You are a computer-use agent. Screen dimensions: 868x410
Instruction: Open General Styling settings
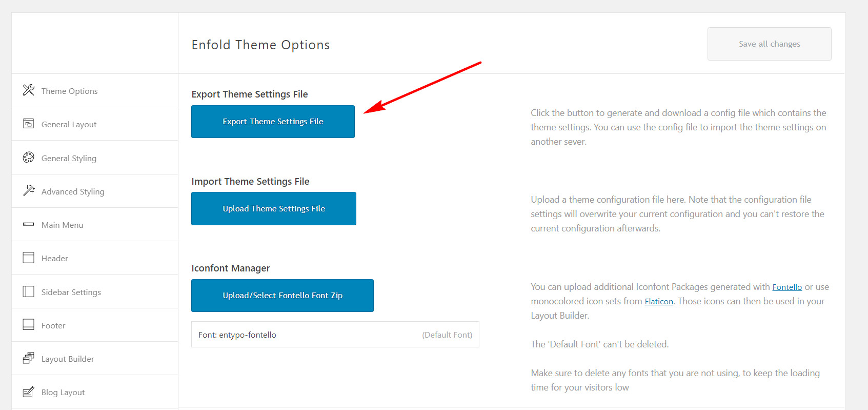pos(95,158)
